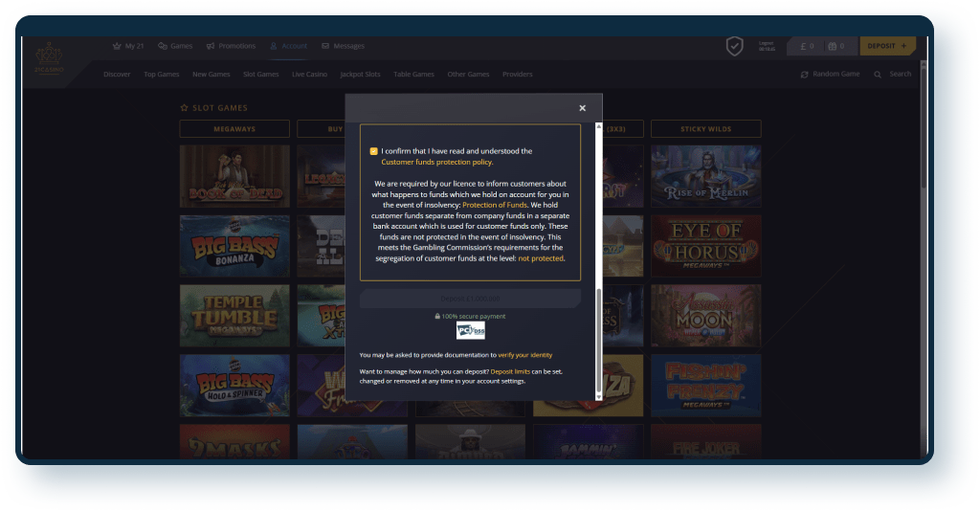Screen dimensions: 980x511
Task: Click the Logout link in the header
Action: tap(767, 46)
